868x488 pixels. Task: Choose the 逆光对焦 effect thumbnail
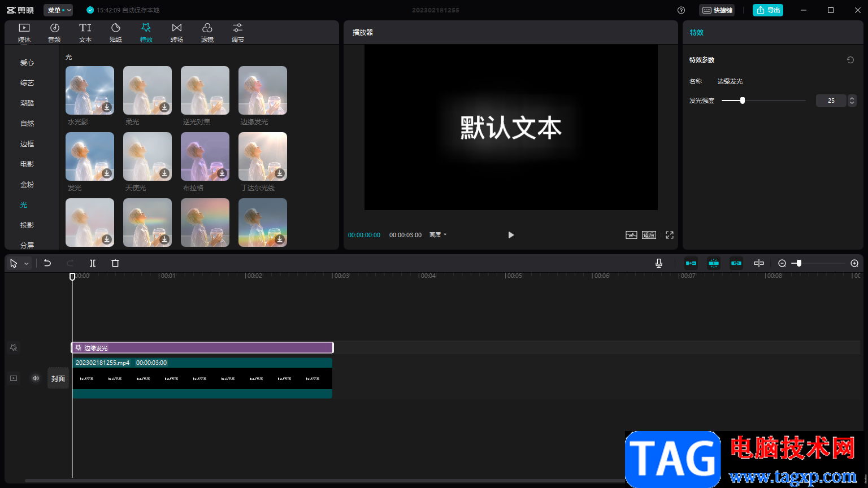click(x=205, y=90)
